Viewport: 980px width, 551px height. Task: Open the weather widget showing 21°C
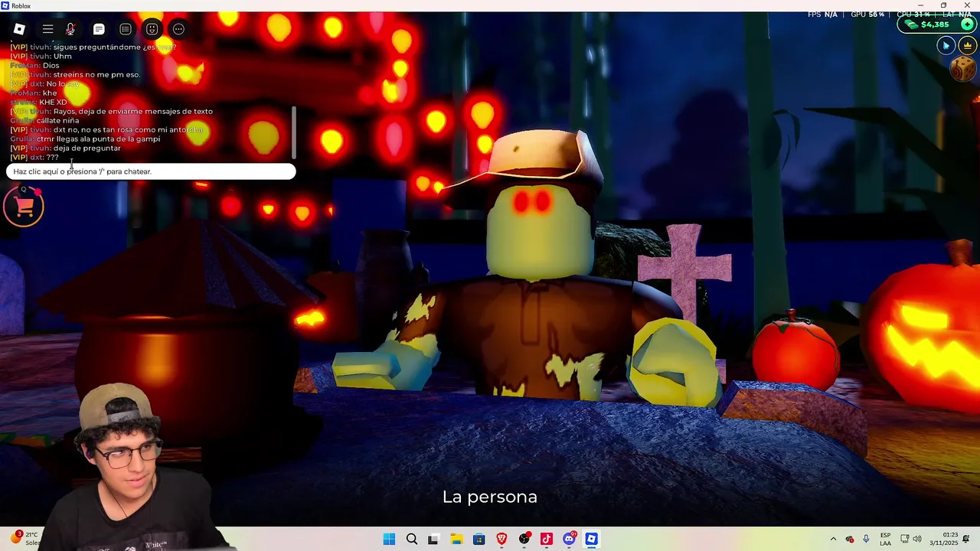26,538
